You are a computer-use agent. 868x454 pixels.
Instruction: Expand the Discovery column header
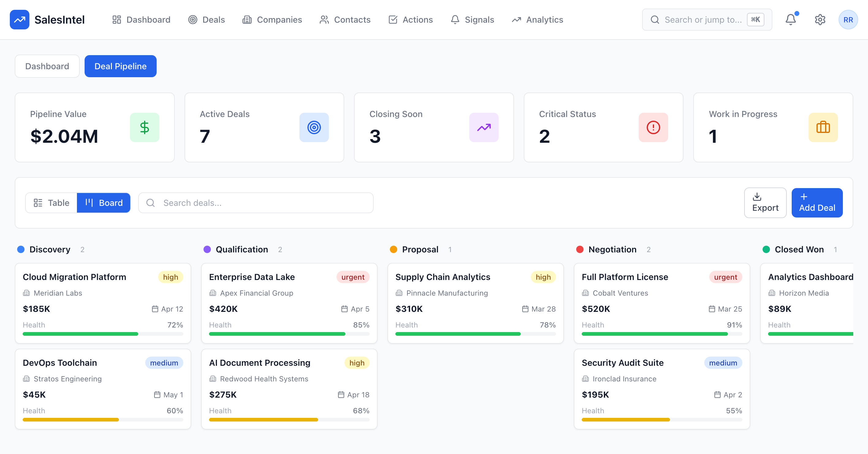(x=50, y=249)
